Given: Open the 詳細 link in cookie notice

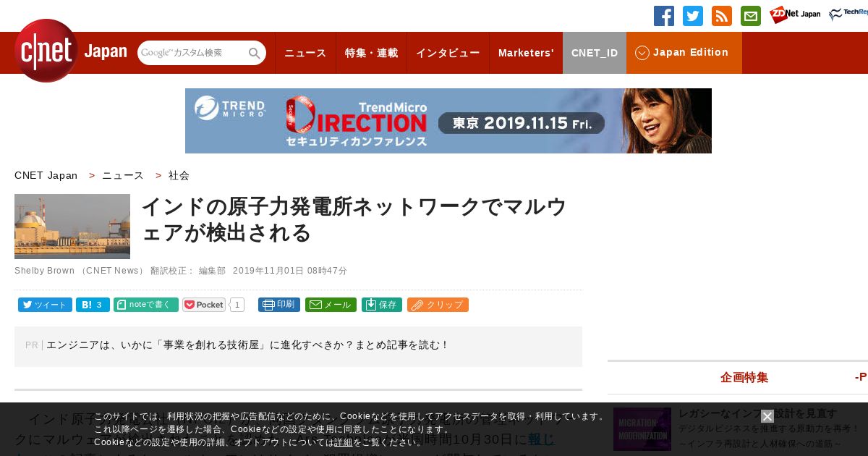Looking at the screenshot, I should (x=343, y=442).
